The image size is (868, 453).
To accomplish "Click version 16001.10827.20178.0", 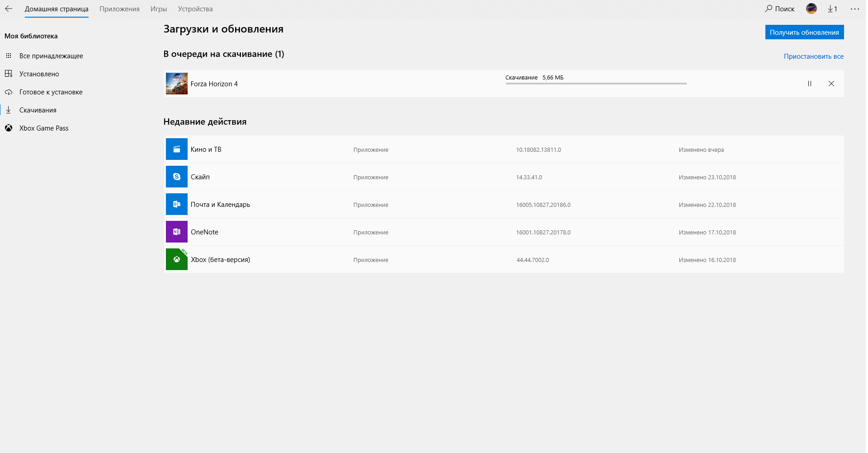I will [x=543, y=233].
